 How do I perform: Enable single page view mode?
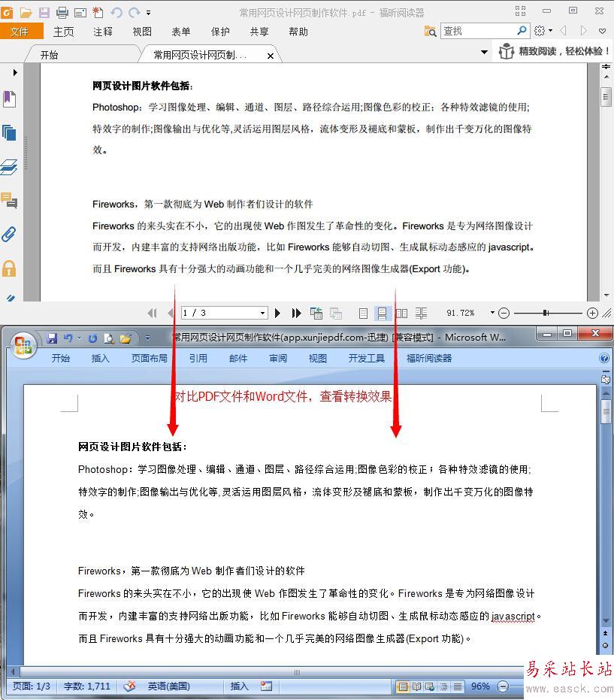tap(363, 314)
